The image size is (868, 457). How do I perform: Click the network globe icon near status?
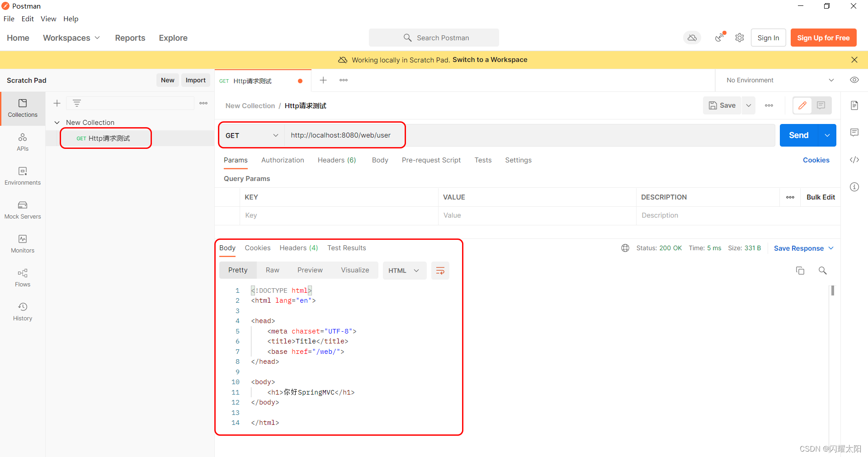625,248
